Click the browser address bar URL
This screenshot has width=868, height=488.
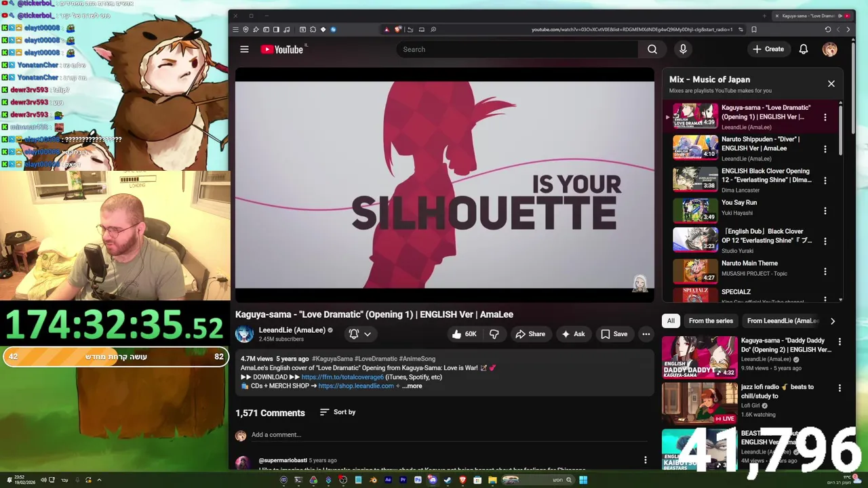pos(632,29)
